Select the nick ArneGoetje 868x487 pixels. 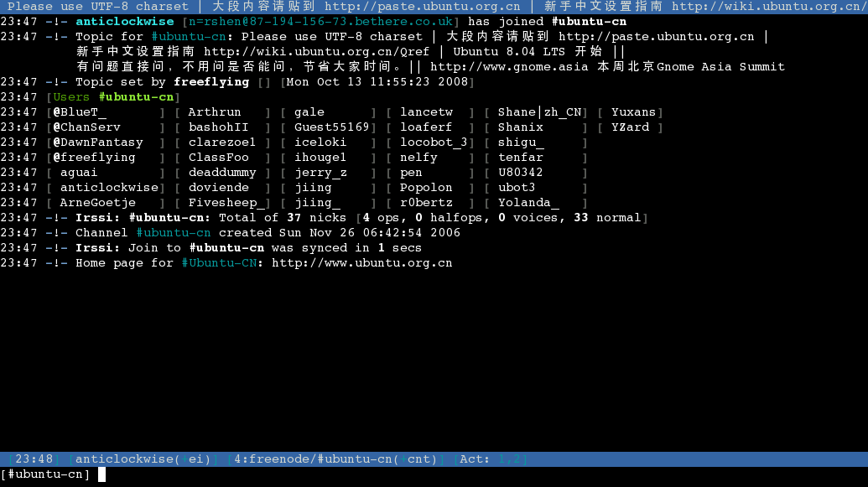(97, 203)
